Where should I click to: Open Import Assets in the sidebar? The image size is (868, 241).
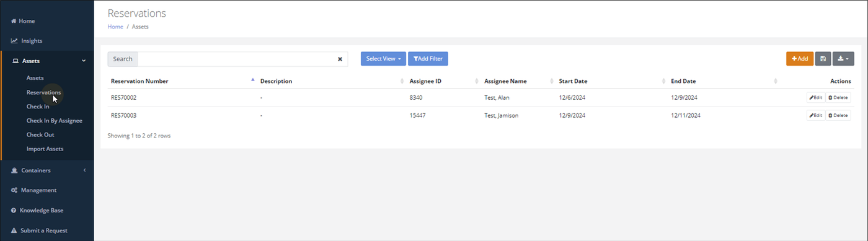coord(45,149)
